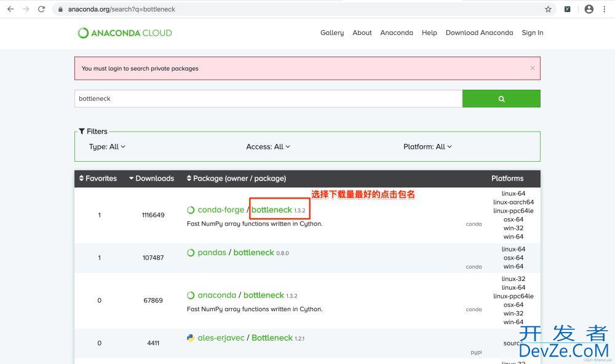Click the download count 4411
The height and width of the screenshot is (364, 615).
click(153, 343)
